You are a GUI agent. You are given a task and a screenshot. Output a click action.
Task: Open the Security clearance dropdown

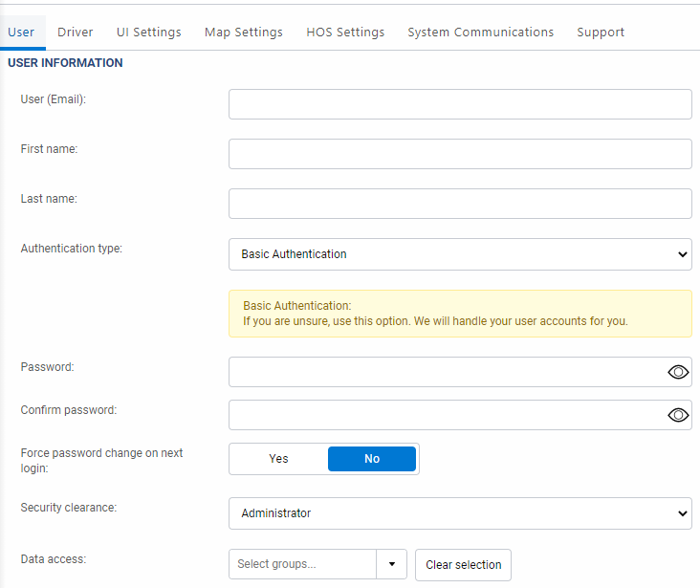click(460, 513)
